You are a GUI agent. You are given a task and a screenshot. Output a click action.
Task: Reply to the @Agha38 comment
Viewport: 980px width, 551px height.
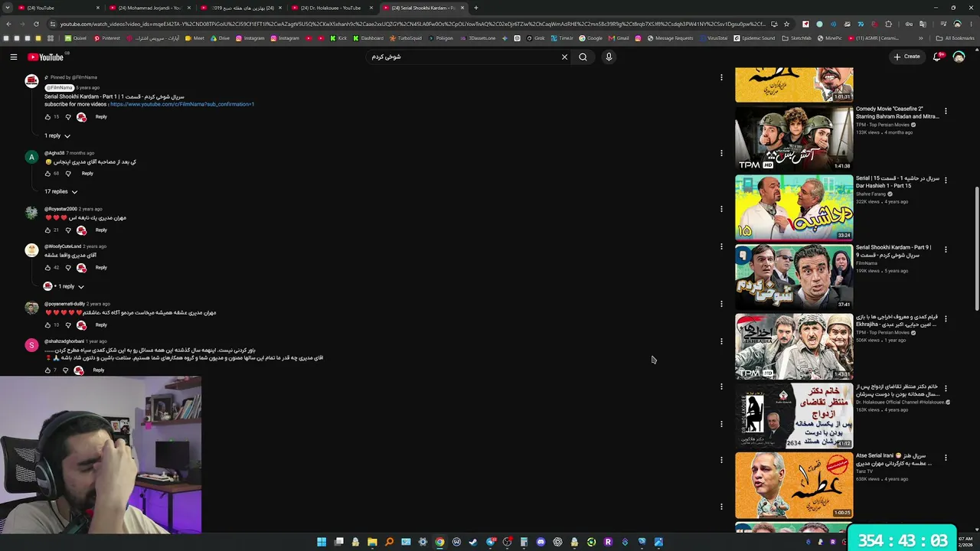(x=87, y=174)
